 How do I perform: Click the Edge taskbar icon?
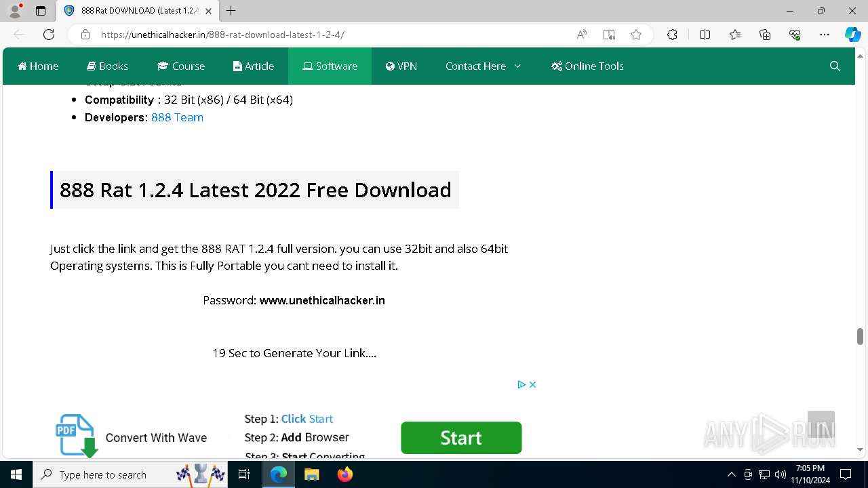pyautogui.click(x=279, y=474)
